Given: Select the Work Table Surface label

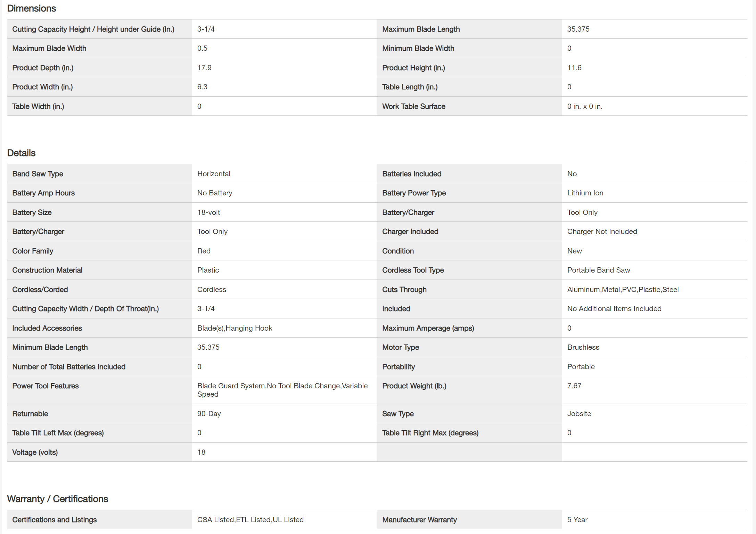Looking at the screenshot, I should tap(413, 106).
